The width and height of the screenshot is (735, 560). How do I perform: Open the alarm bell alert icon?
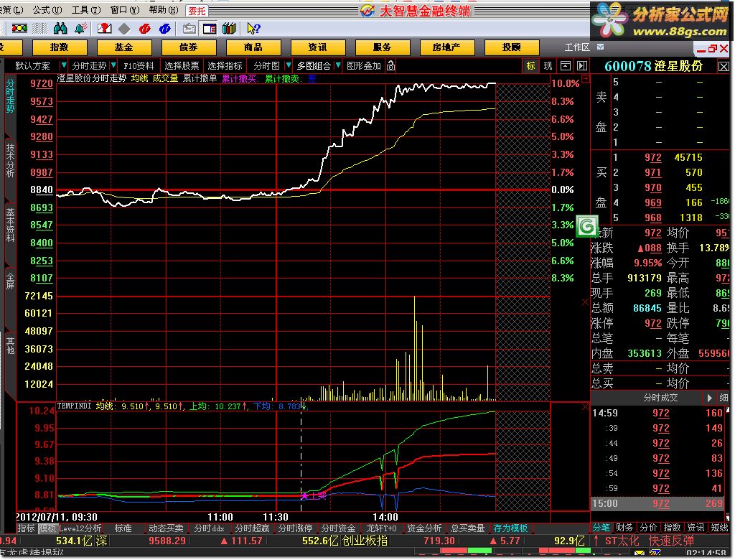click(80, 29)
